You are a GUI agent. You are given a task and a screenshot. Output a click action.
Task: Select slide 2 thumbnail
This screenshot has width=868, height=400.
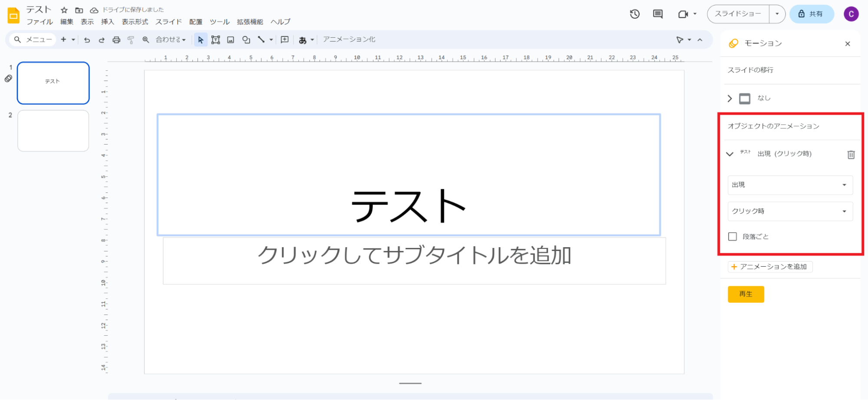[53, 131]
